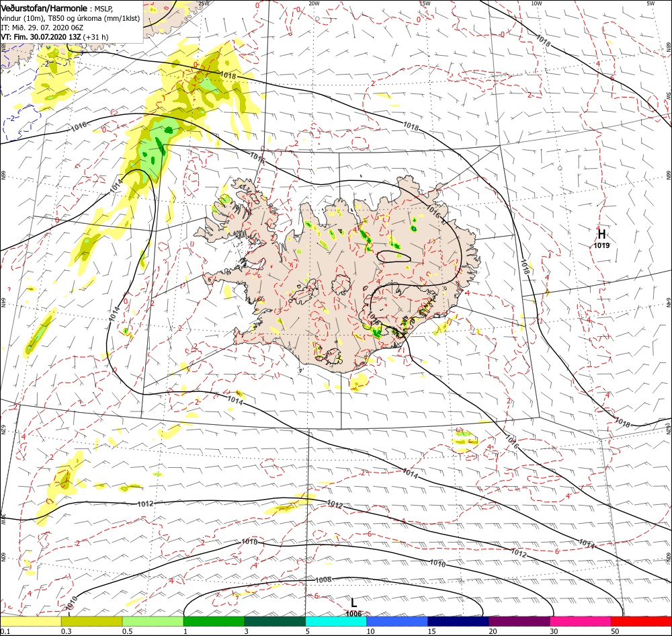Click the 'vindur (10m), T850 og úrkoma' line
Screen dimensions: 672x636
pyautogui.click(x=71, y=18)
